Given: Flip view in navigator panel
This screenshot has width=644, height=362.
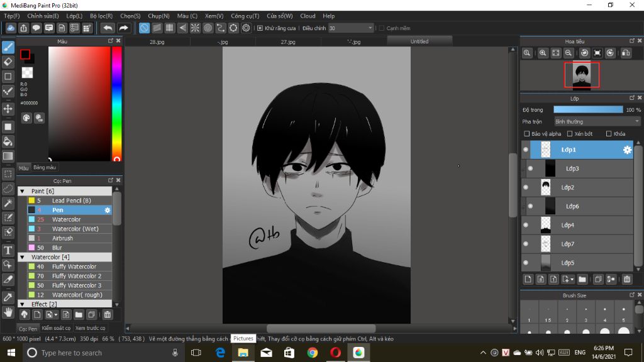Looking at the screenshot, I should pyautogui.click(x=626, y=53).
